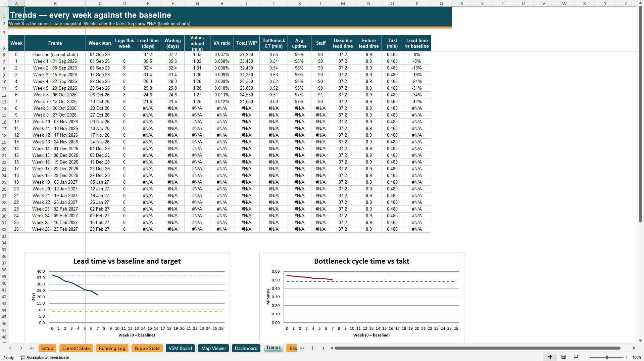Switch to Page Break Preview

coord(577,357)
